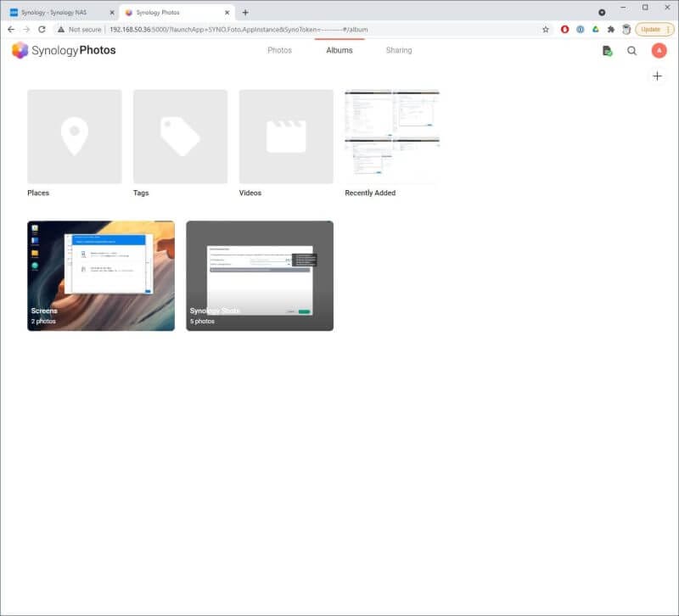
Task: Open the Places smart album icon
Action: (74, 136)
